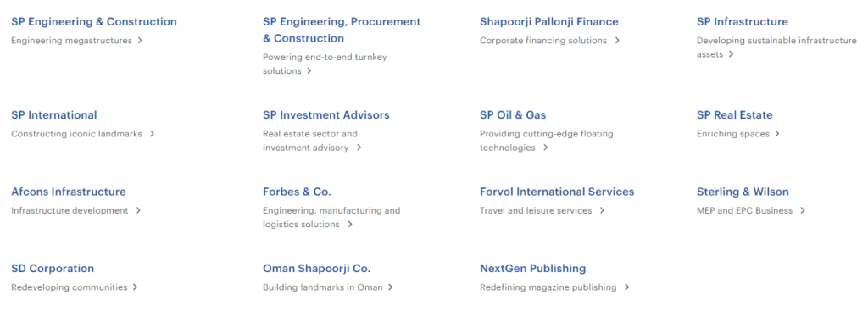Click chevron arrow after Engineering megastructures
Viewport: 868px width, 312px height.
tap(140, 41)
